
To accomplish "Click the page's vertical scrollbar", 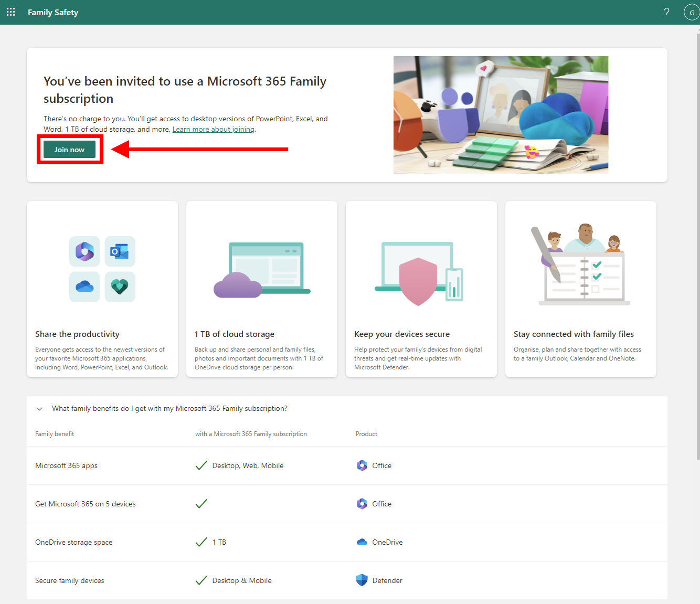I will 697,247.
